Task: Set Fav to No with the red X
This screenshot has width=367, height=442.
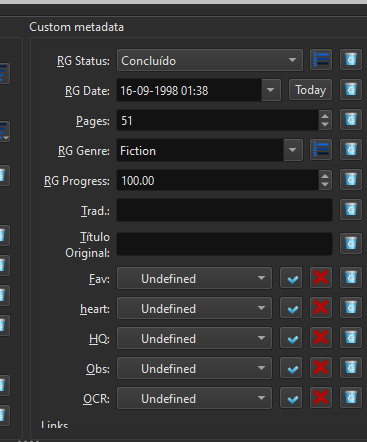Action: tap(321, 278)
